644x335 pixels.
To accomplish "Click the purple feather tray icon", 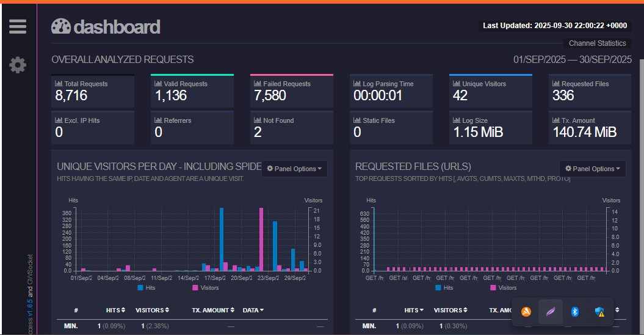I will (x=551, y=312).
